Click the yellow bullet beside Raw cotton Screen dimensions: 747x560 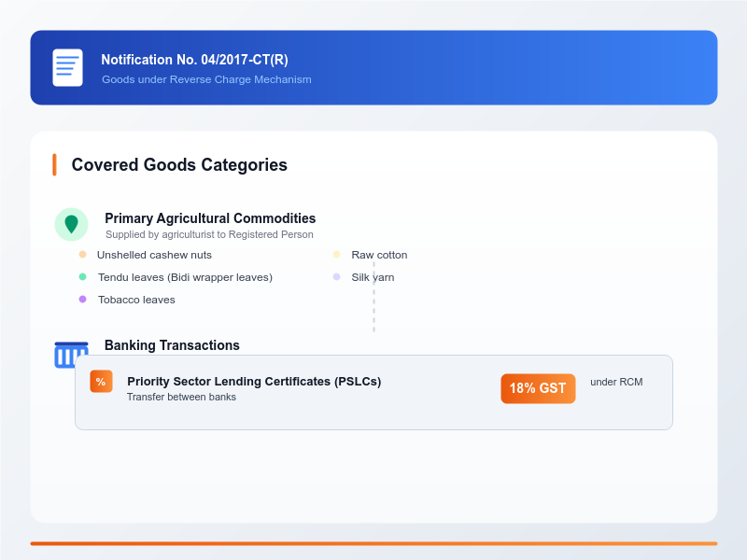coord(336,254)
